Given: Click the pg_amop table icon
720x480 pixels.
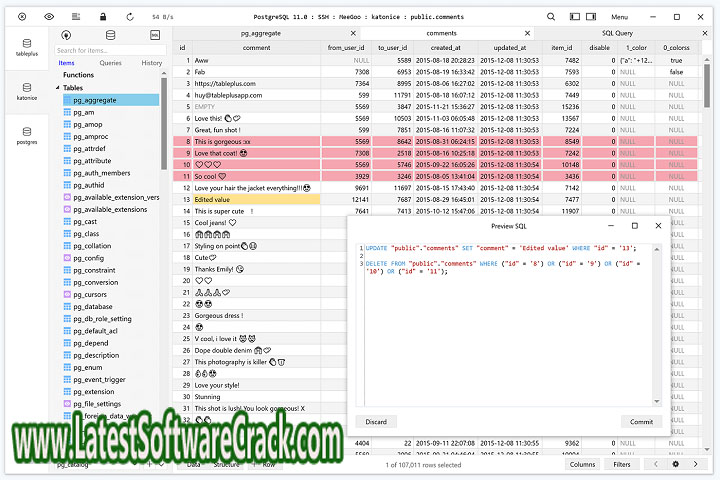Looking at the screenshot, I should (x=67, y=124).
